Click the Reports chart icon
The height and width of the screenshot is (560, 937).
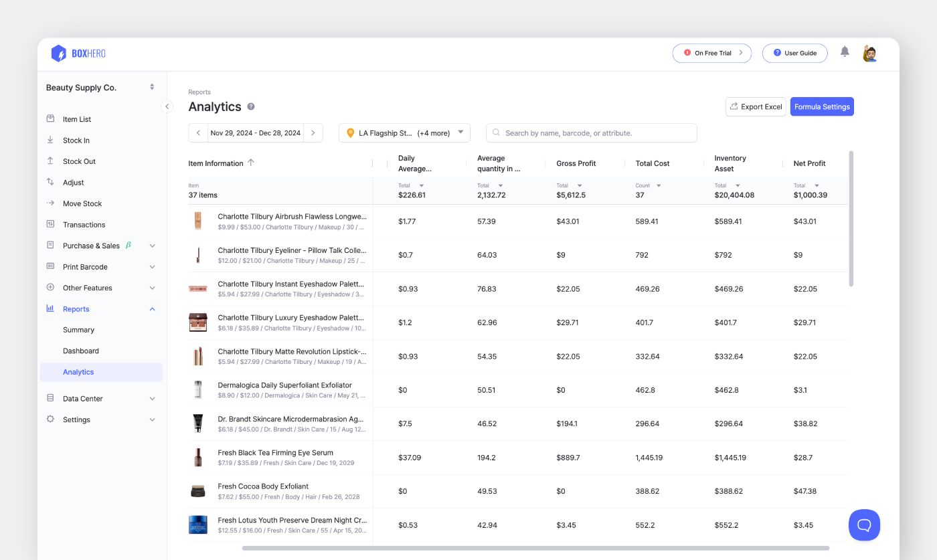pyautogui.click(x=50, y=308)
